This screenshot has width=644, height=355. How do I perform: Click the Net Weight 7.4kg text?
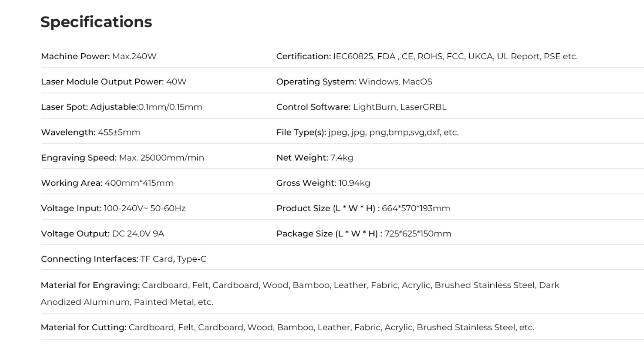point(315,158)
